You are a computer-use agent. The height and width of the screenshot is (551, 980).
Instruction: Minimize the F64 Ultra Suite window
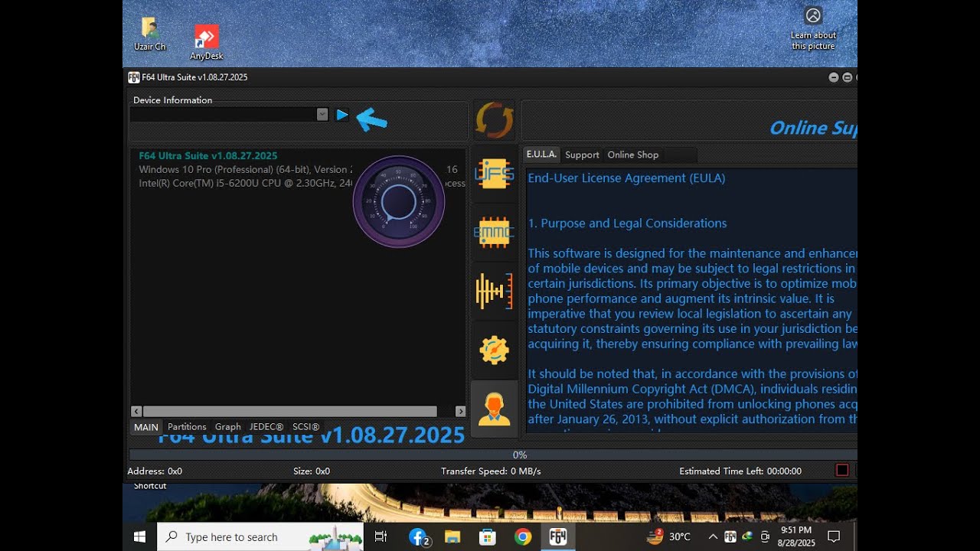(834, 77)
